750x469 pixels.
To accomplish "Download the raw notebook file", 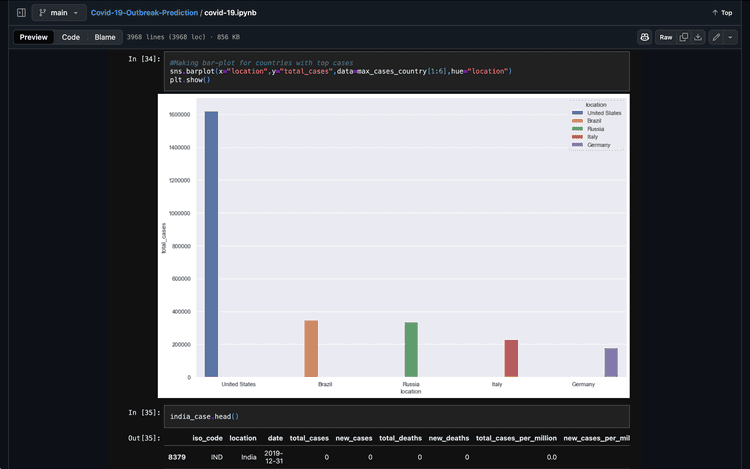I will tap(698, 37).
